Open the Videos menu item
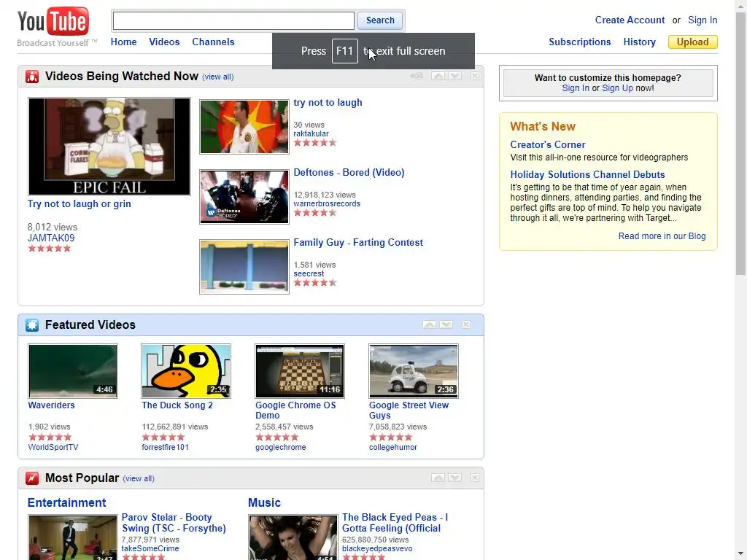 (x=164, y=42)
